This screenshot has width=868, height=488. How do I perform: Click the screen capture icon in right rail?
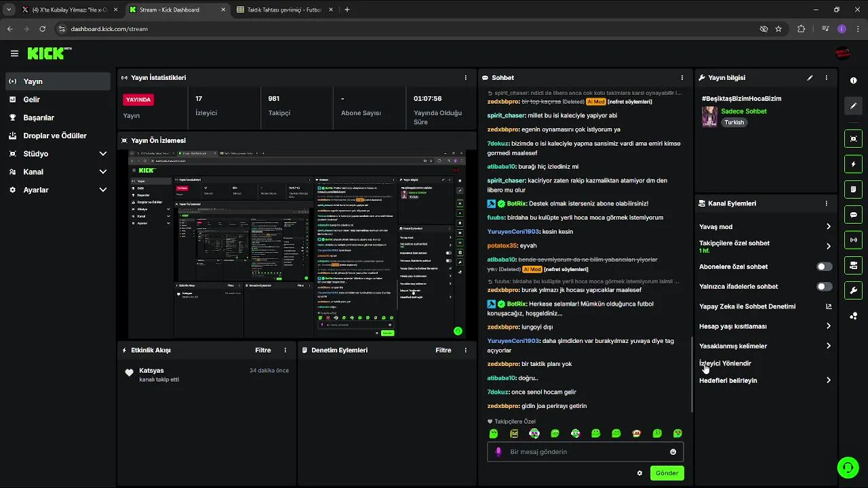tap(853, 138)
